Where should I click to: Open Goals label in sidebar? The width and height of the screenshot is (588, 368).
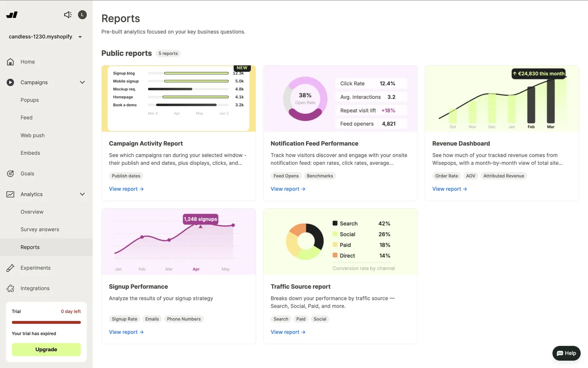pyautogui.click(x=27, y=174)
